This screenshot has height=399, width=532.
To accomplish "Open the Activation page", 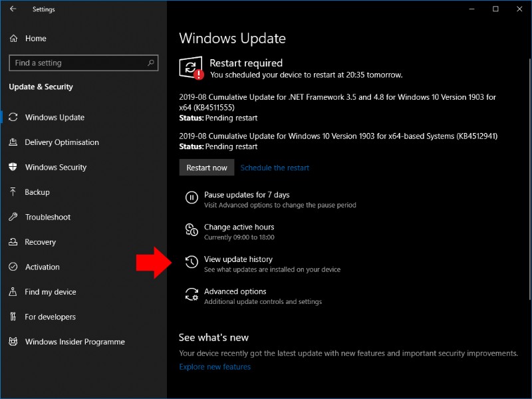I will point(43,267).
